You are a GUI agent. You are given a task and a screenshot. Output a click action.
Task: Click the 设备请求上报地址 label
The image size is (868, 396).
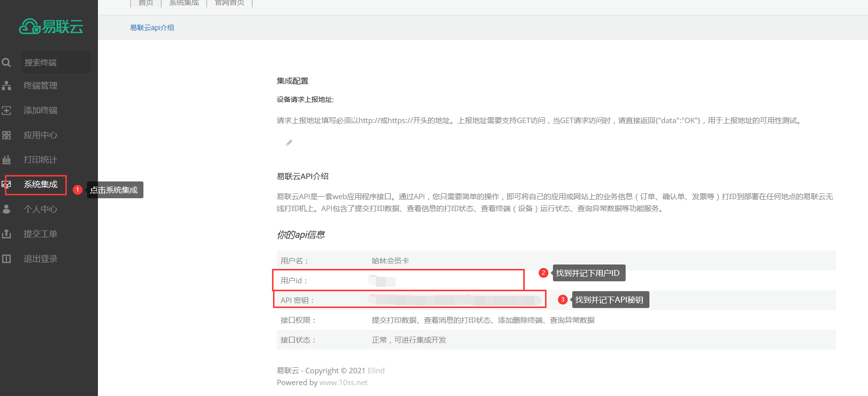(305, 99)
